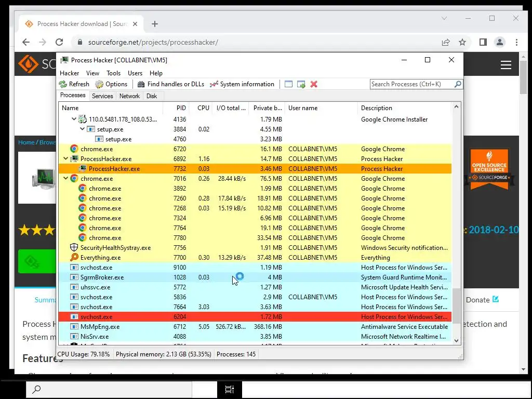Sort by the I/O total column header

point(230,108)
